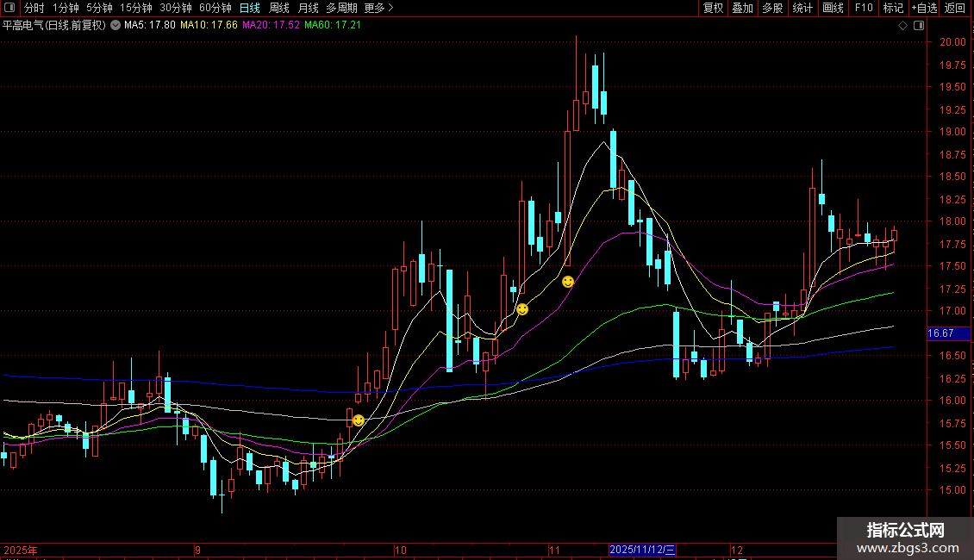Click the 16.67 price marker on axis
The image size is (974, 560).
(x=948, y=333)
